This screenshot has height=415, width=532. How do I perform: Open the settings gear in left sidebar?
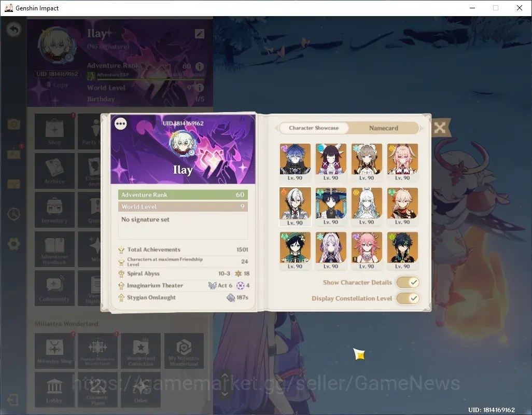13,244
